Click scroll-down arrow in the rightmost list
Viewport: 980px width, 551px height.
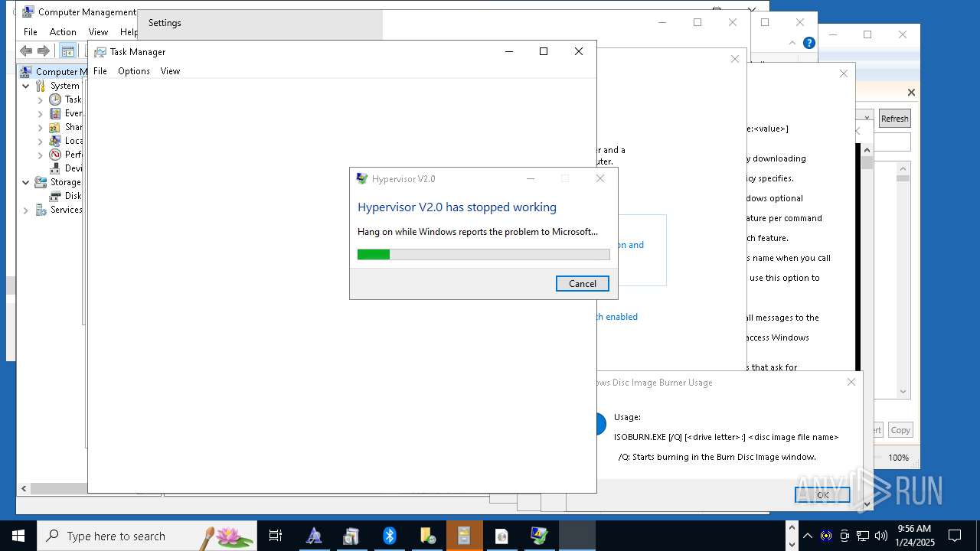903,392
